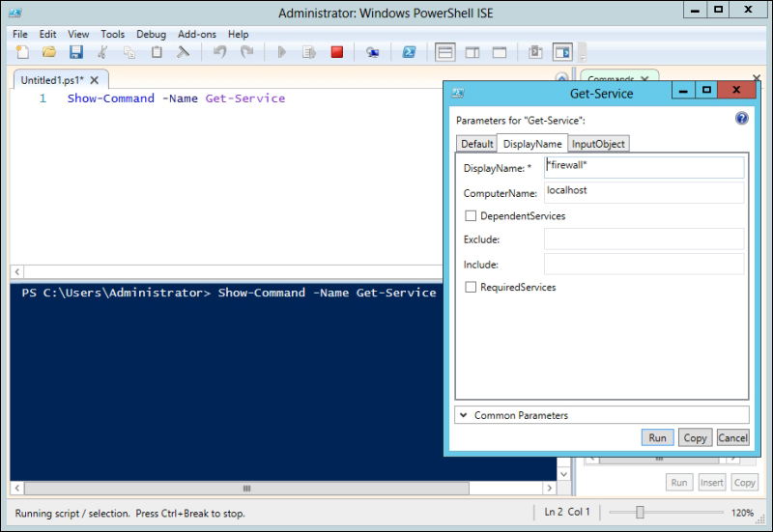
Task: Click Copy in Get-Service dialog
Action: (x=695, y=437)
